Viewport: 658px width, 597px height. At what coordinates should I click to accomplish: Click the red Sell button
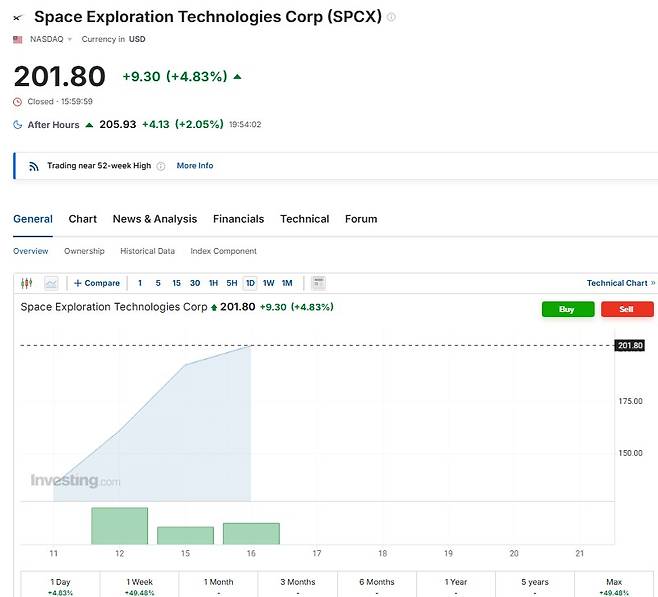pyautogui.click(x=627, y=309)
